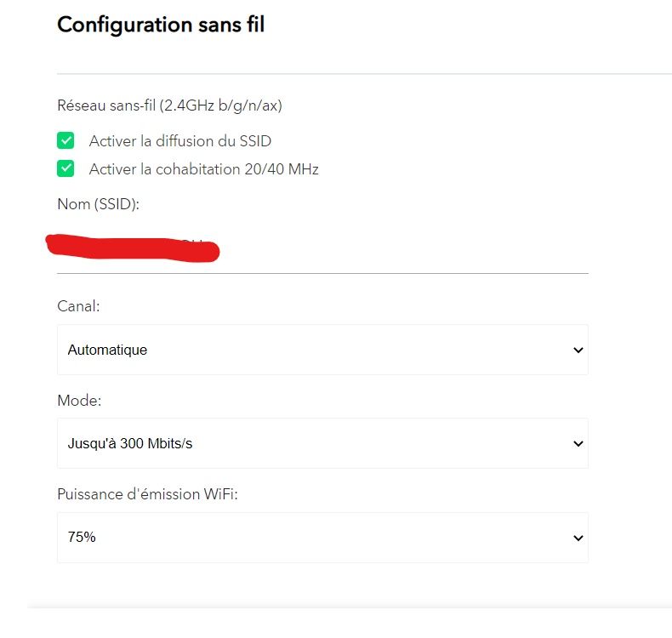Viewport: 672px width, 638px height.
Task: Click the '75%' power value
Action: (82, 538)
